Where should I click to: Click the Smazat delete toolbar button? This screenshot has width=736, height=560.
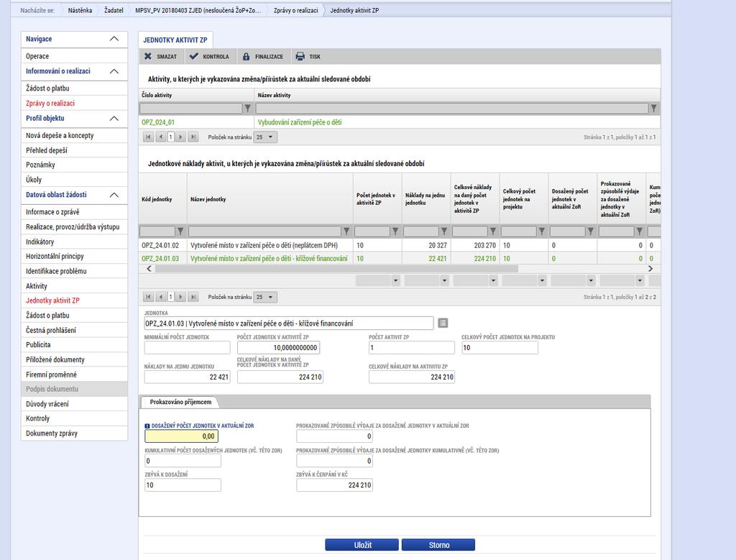click(x=160, y=56)
